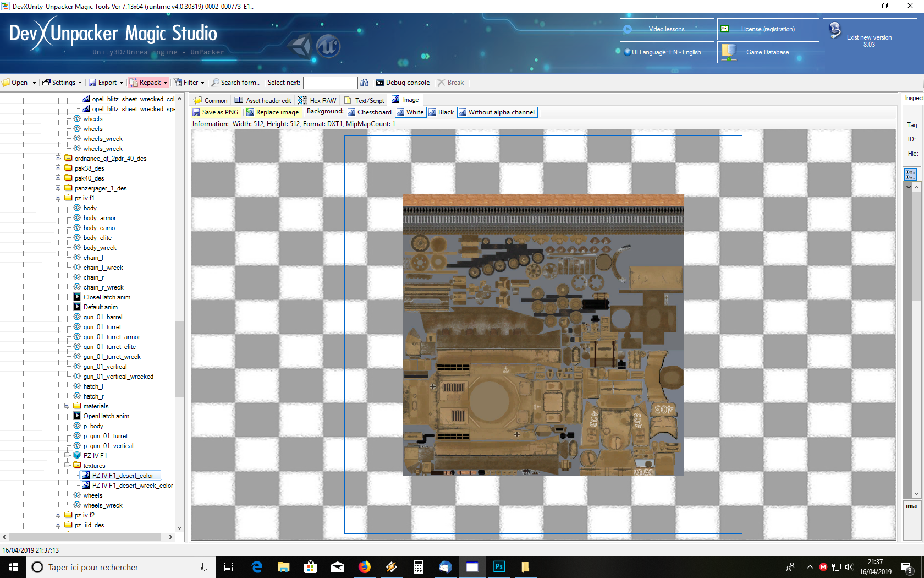Viewport: 924px width, 578px height.
Task: Select the PZ IV F1 prefab item
Action: [x=95, y=456]
